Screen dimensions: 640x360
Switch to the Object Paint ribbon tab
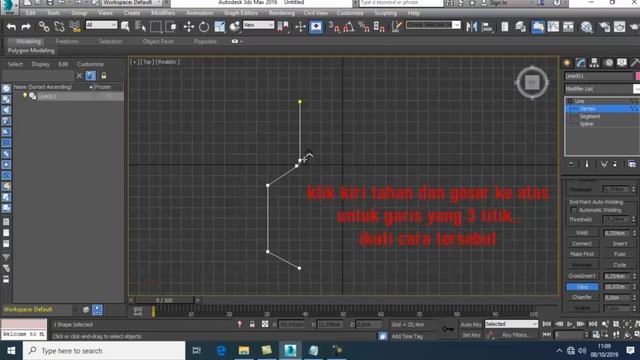click(158, 41)
